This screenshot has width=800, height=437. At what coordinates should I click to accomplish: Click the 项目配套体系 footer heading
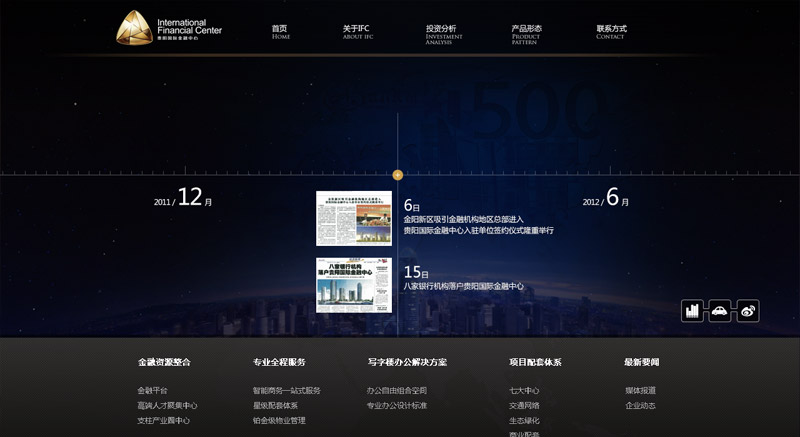(535, 362)
